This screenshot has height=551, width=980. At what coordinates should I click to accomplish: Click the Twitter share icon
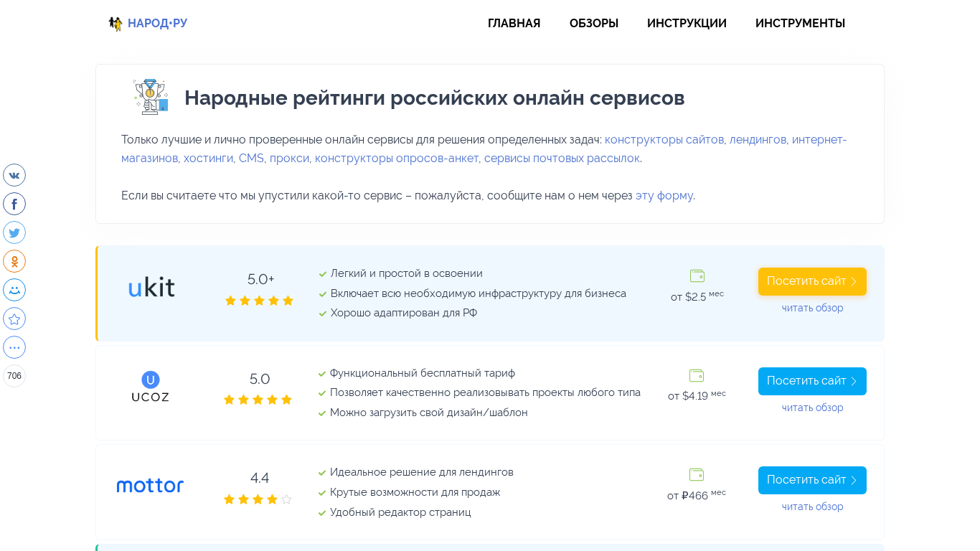click(x=14, y=232)
